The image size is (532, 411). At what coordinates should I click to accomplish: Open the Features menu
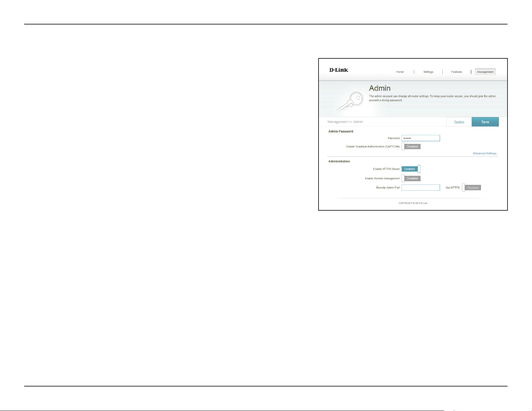click(456, 72)
